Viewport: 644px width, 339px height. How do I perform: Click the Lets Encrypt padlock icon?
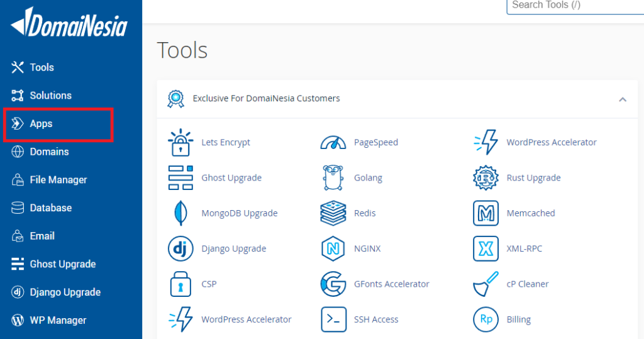[x=180, y=143]
